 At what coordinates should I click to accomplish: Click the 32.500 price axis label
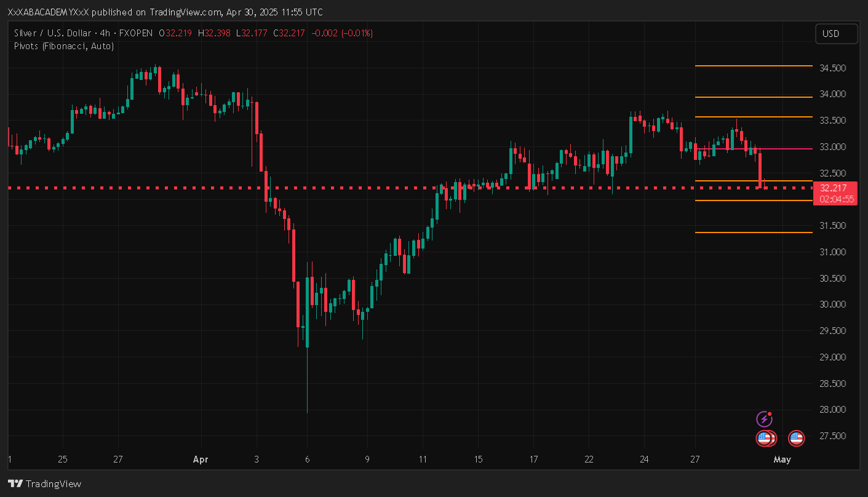click(x=832, y=173)
